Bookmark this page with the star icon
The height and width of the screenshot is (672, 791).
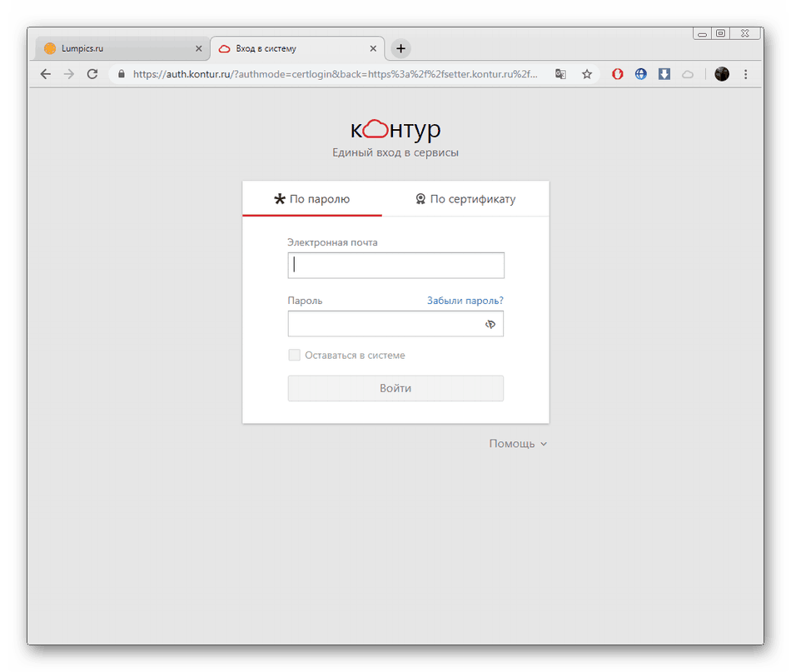(587, 74)
